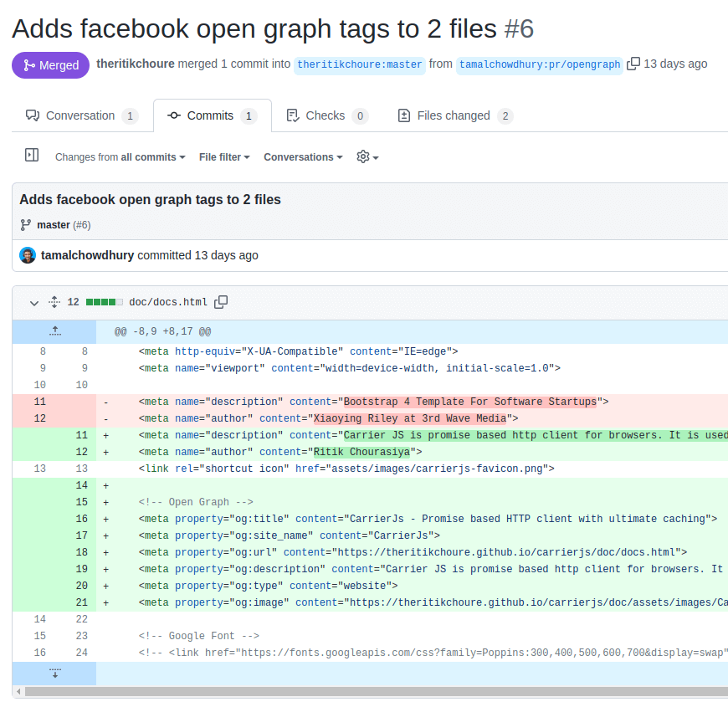The height and width of the screenshot is (707, 728).
Task: Click the green diffstat blocks indicator
Action: click(x=105, y=302)
